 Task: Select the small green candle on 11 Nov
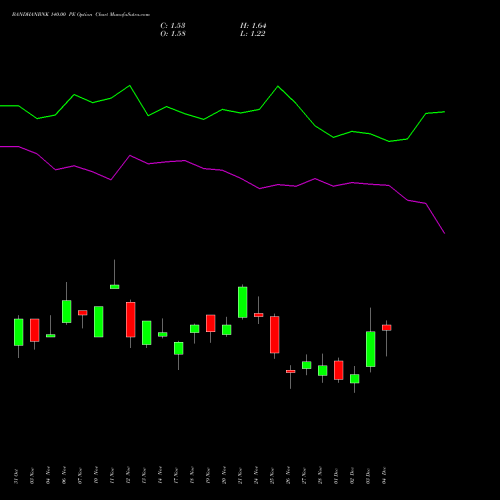coord(115,287)
